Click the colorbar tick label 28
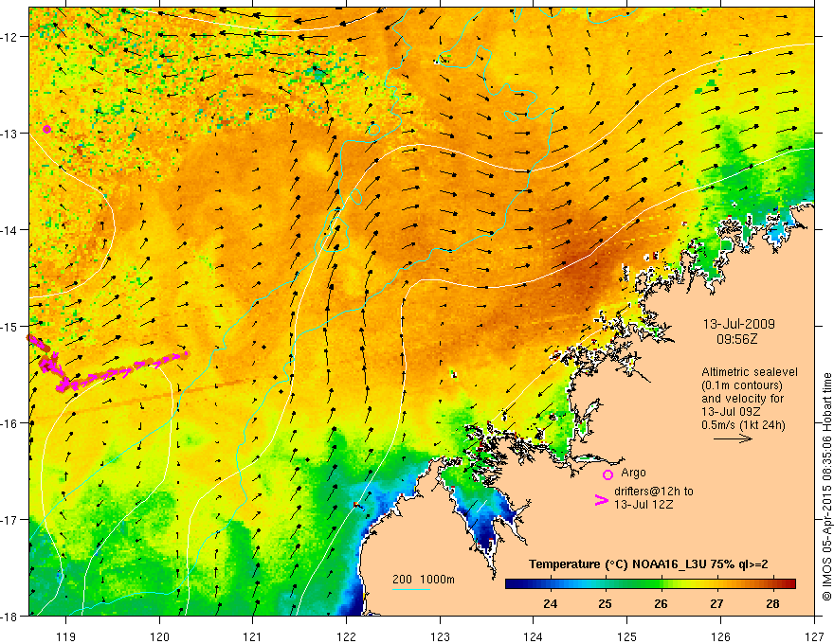This screenshot has width=834, height=644. (772, 603)
